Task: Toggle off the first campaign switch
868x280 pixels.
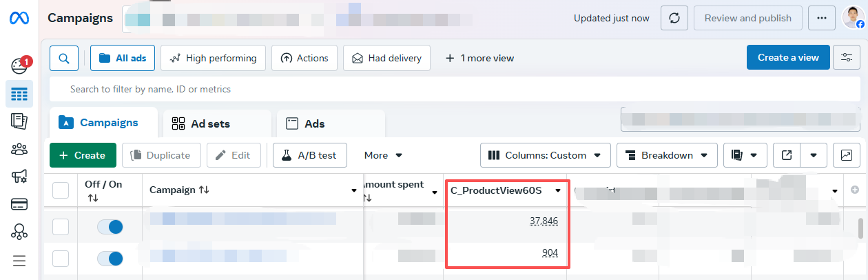Action: pos(110,227)
